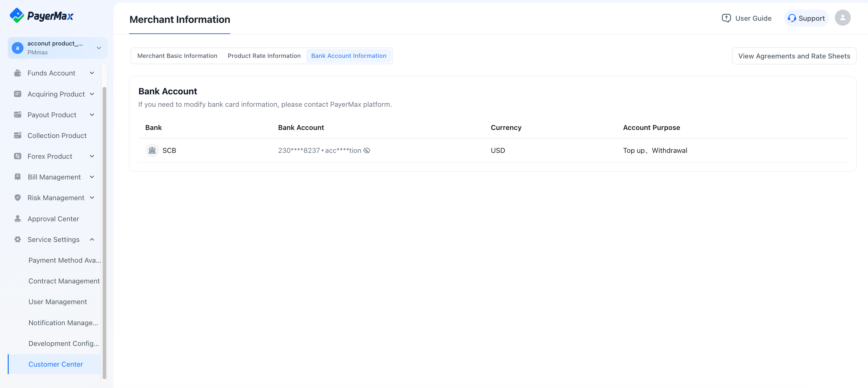Click the Support button label

click(x=811, y=18)
